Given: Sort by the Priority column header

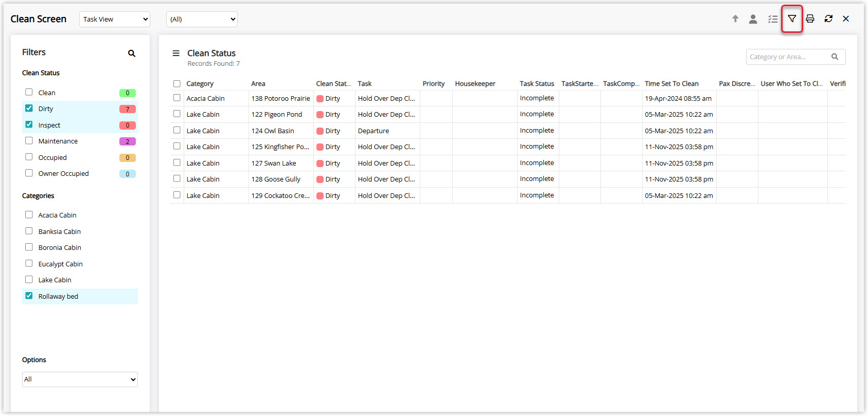Looking at the screenshot, I should point(434,84).
